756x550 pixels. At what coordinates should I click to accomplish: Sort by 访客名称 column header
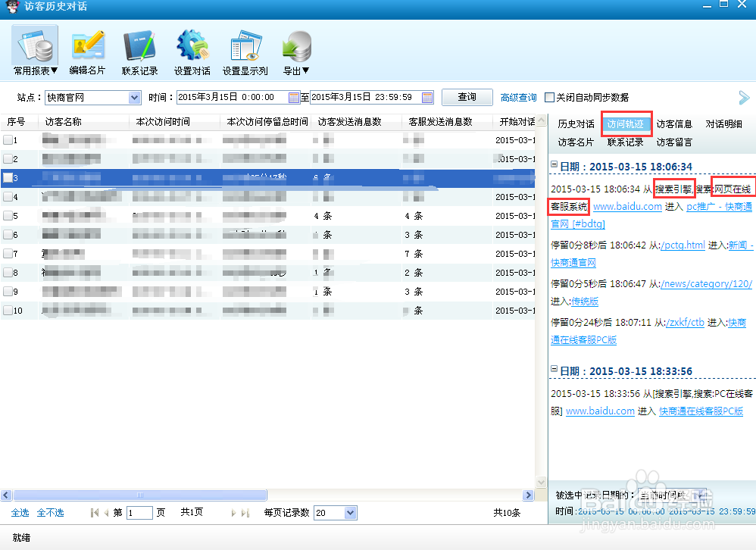tap(83, 122)
